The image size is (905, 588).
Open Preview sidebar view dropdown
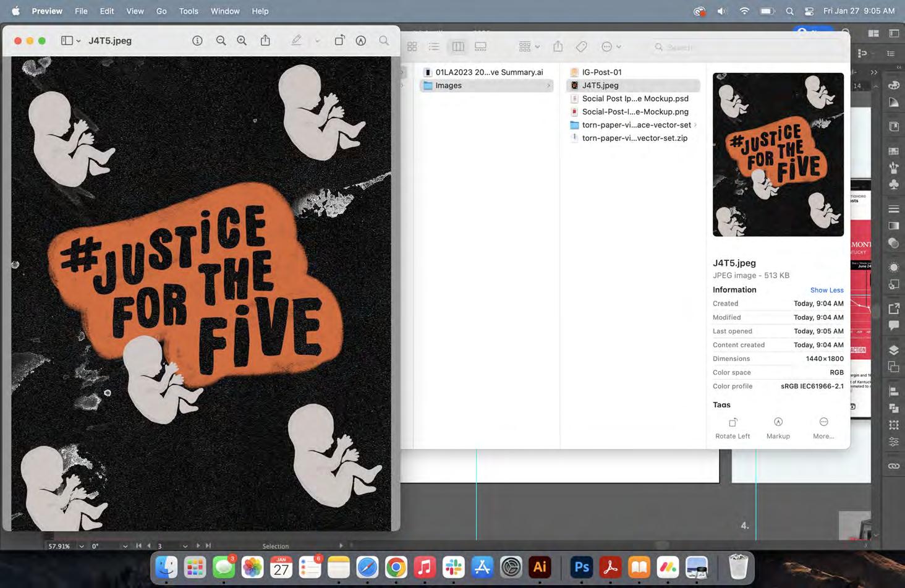[x=70, y=41]
